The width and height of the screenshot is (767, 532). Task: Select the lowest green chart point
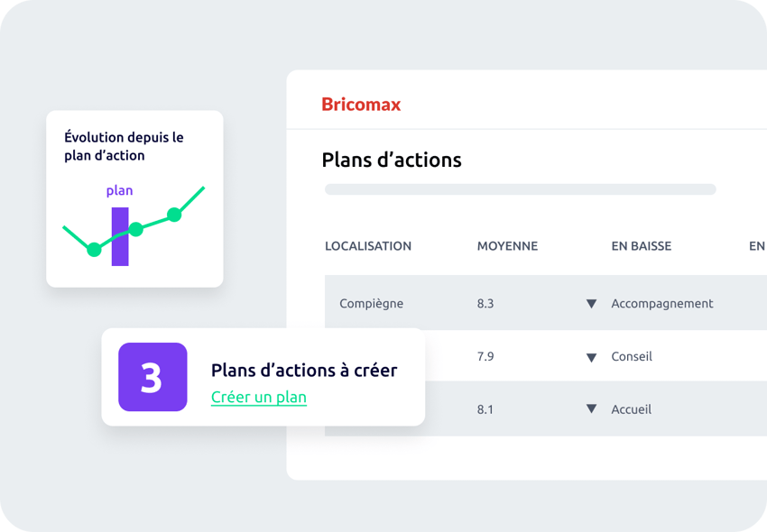tap(94, 250)
